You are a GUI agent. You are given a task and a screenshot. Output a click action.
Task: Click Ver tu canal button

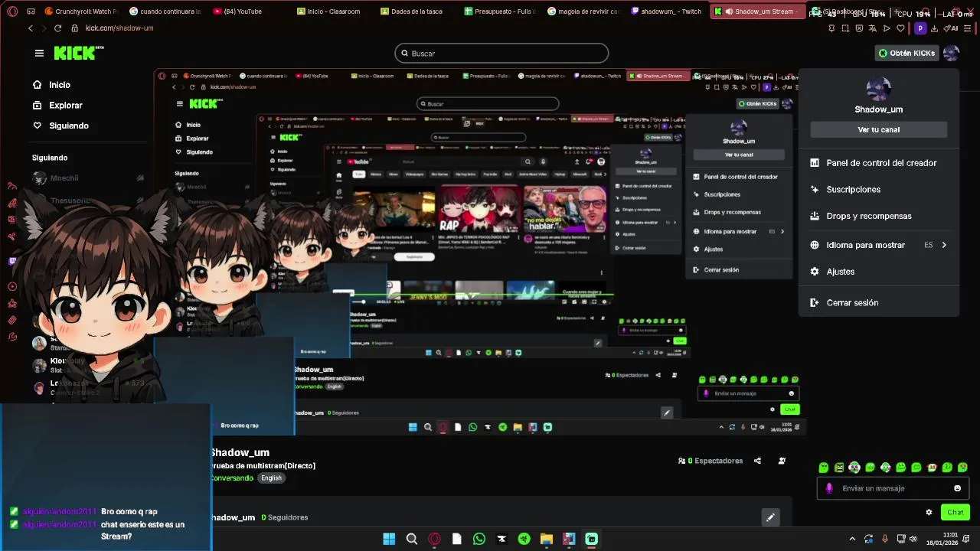[878, 129]
